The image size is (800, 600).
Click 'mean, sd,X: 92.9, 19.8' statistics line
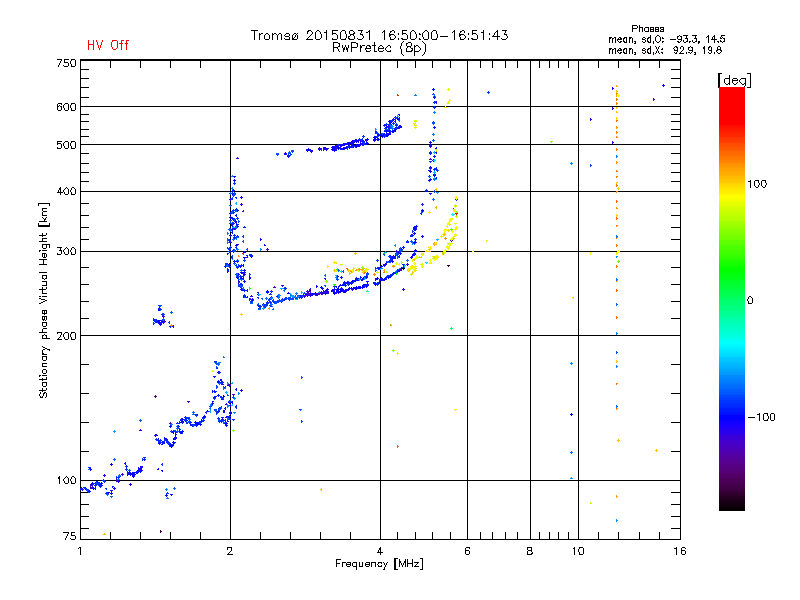tap(665, 50)
